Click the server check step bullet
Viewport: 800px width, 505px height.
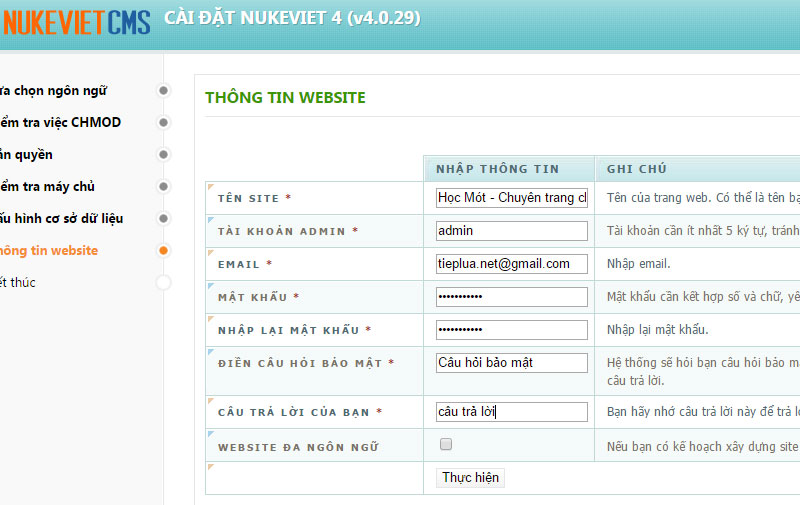tap(163, 186)
